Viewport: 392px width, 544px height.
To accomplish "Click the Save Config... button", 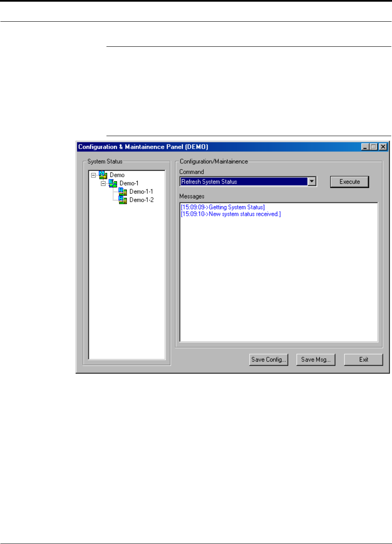I will point(268,359).
